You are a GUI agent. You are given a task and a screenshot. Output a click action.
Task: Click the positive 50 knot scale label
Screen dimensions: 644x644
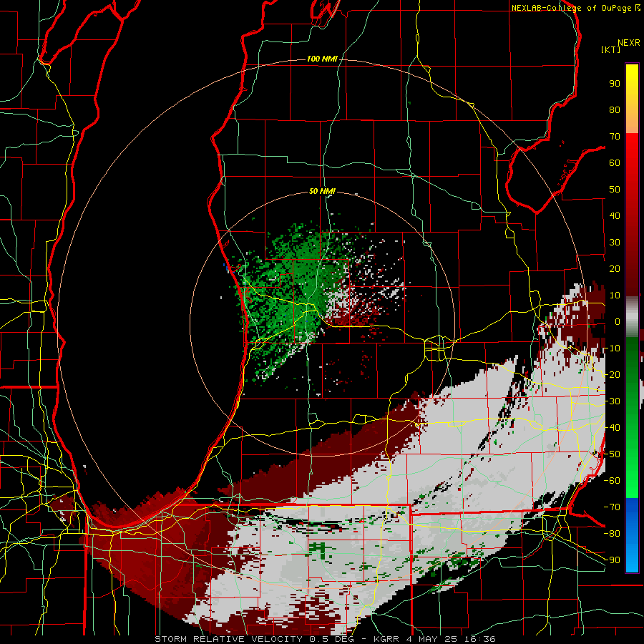(615, 190)
